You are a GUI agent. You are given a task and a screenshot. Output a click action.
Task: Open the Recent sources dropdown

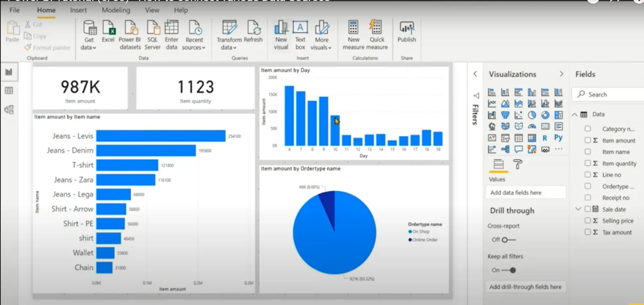pyautogui.click(x=194, y=35)
